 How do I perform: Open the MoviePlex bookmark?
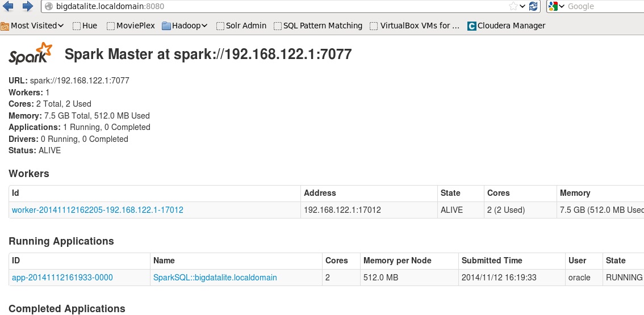click(130, 26)
